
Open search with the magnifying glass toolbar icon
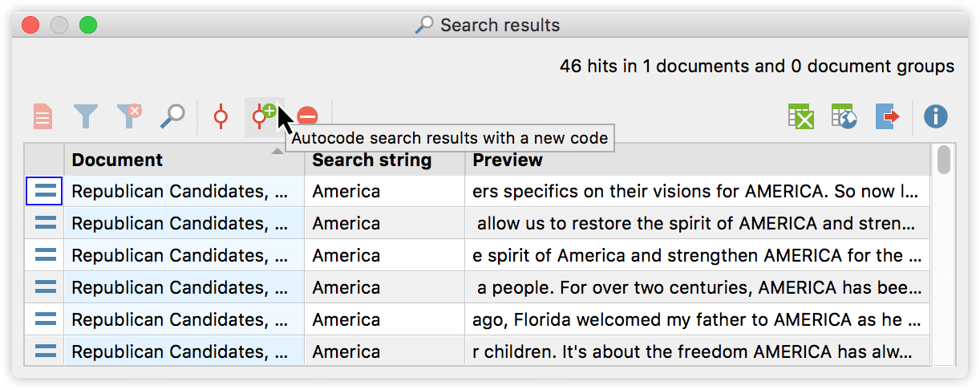point(172,117)
